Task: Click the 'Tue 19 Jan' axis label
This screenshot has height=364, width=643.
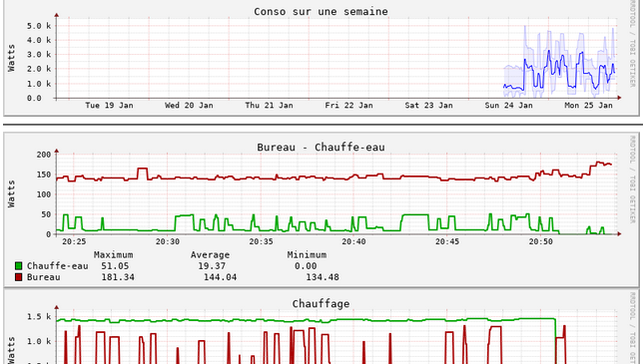Action: point(109,106)
